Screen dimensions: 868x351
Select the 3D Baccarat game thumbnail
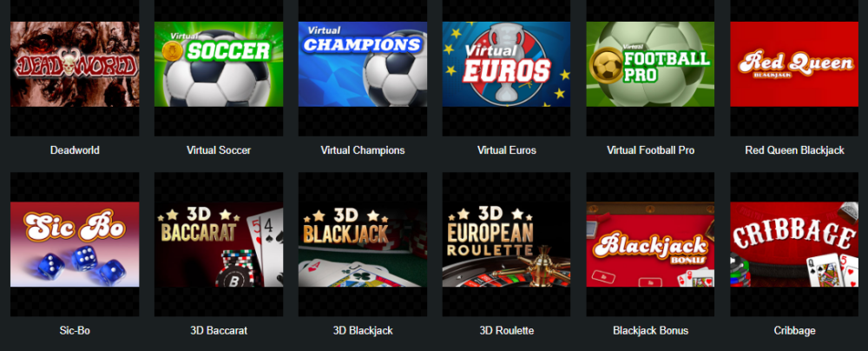(219, 244)
